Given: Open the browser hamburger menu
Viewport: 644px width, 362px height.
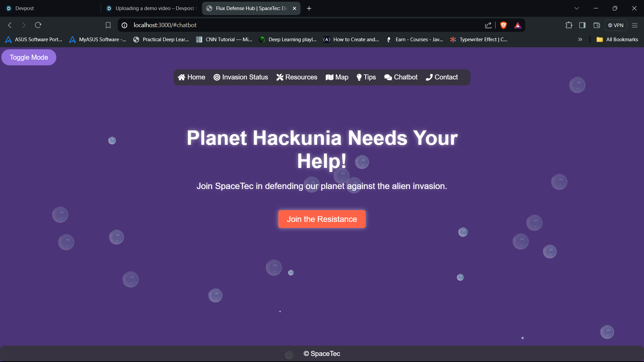Looking at the screenshot, I should (x=635, y=25).
